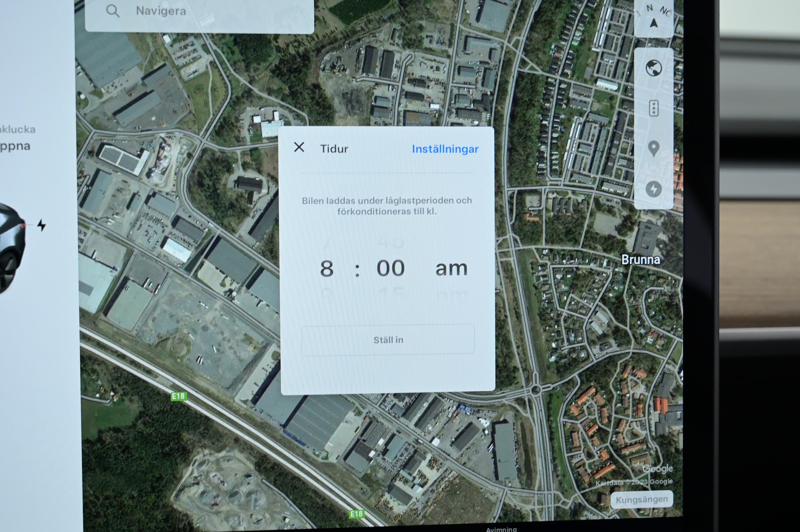The image size is (800, 532).
Task: Toggle the traffic light map icon
Action: pyautogui.click(x=654, y=108)
